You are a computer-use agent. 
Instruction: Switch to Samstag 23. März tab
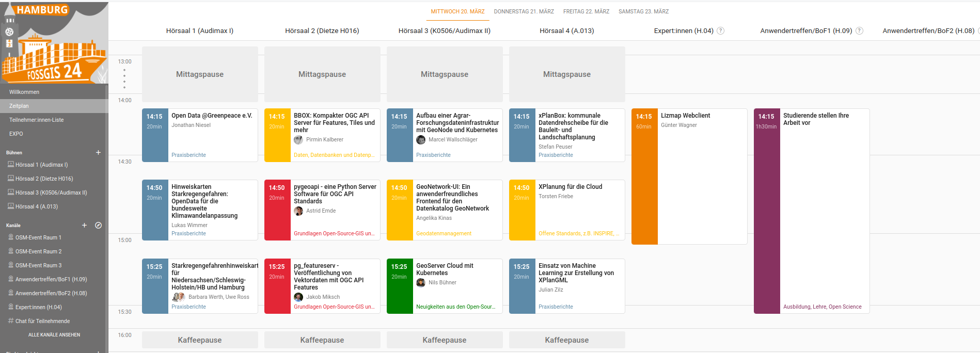(643, 11)
